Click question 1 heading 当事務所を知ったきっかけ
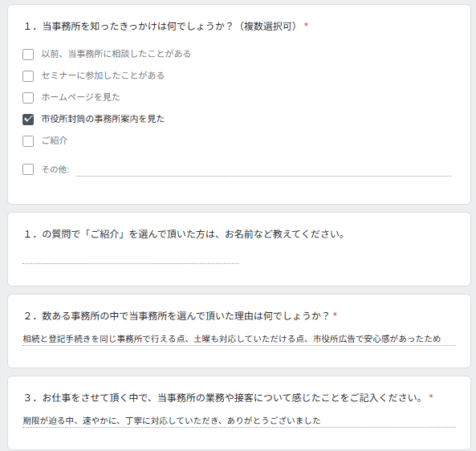476x451 pixels. coord(166,26)
